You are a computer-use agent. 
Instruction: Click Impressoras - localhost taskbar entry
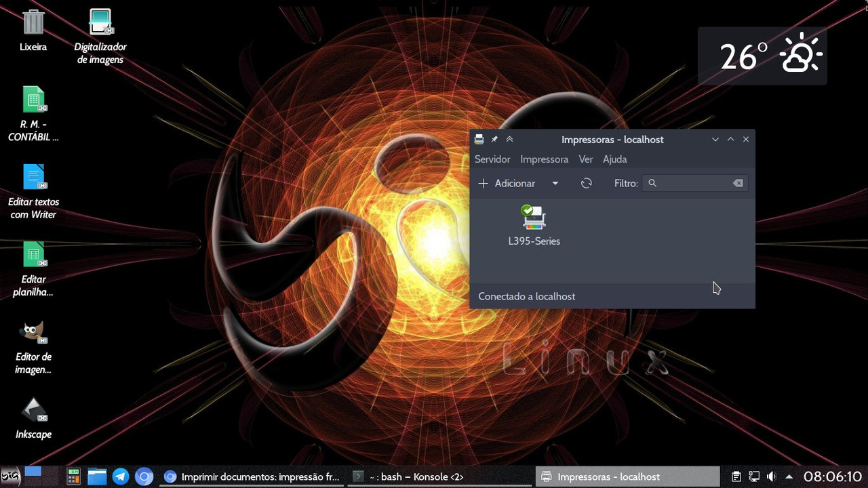tap(627, 476)
